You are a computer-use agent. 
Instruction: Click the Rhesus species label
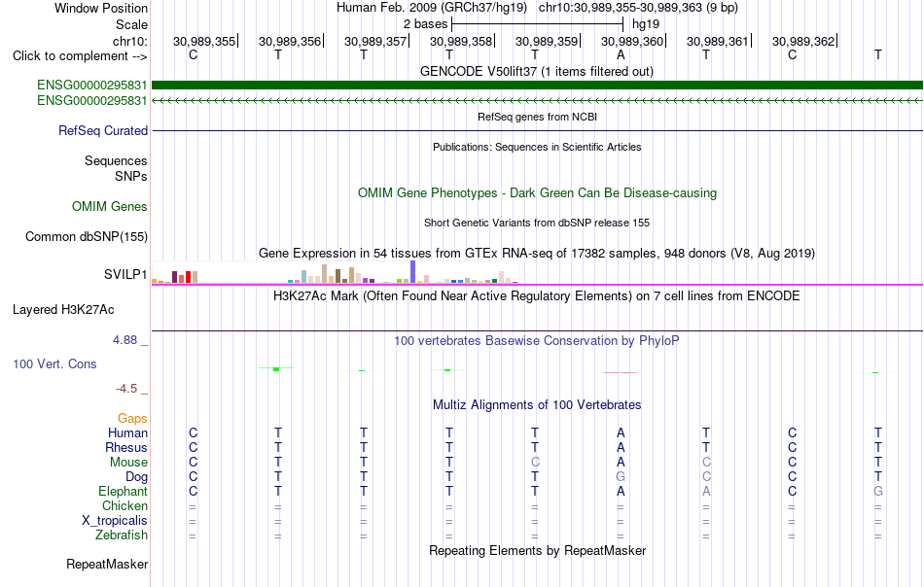tap(126, 447)
